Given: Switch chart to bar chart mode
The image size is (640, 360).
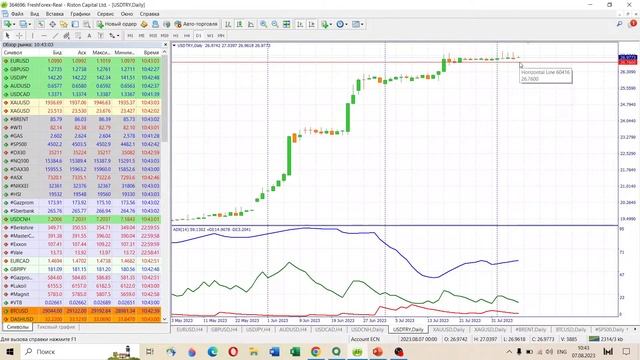Looking at the screenshot, I should (x=228, y=24).
